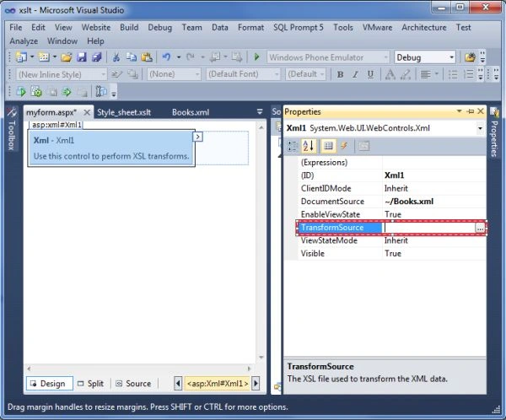Switch to the Style_sheet.xslt tab

(x=124, y=112)
